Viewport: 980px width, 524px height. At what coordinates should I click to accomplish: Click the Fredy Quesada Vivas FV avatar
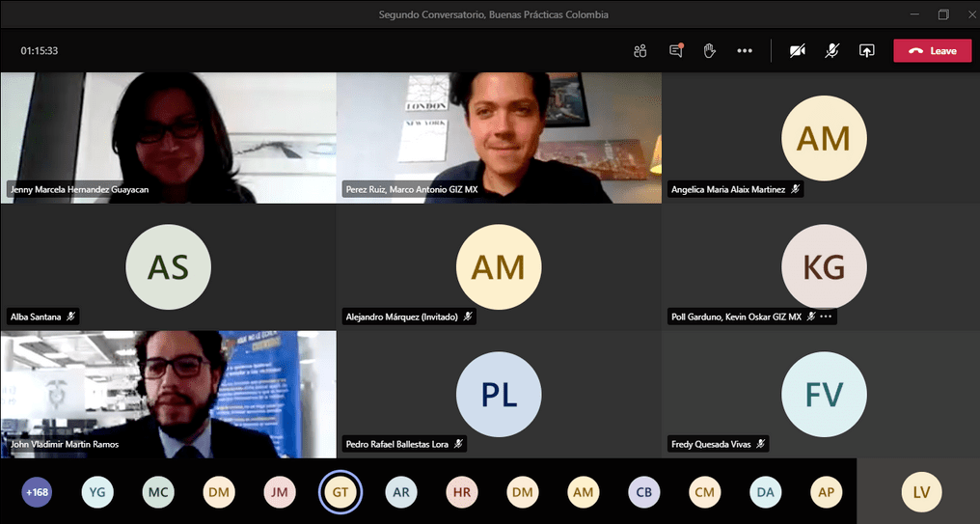click(823, 394)
